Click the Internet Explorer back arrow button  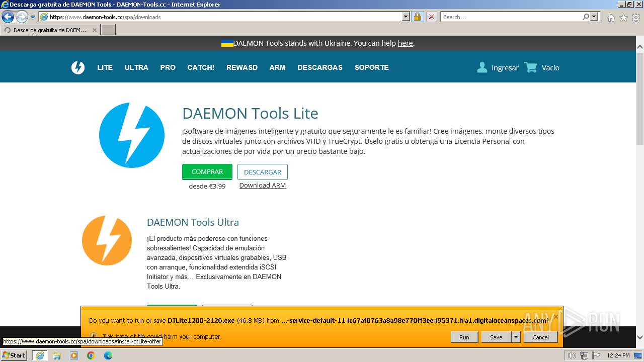click(8, 17)
